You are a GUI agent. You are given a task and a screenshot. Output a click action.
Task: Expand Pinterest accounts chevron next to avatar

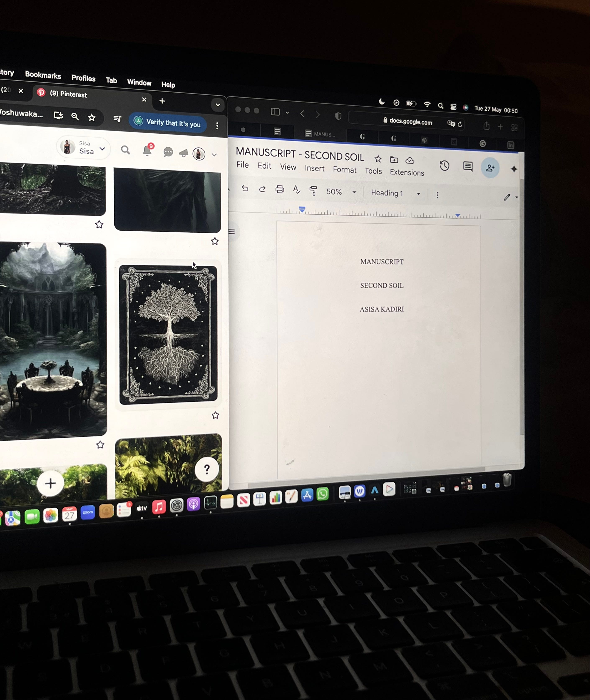[214, 155]
